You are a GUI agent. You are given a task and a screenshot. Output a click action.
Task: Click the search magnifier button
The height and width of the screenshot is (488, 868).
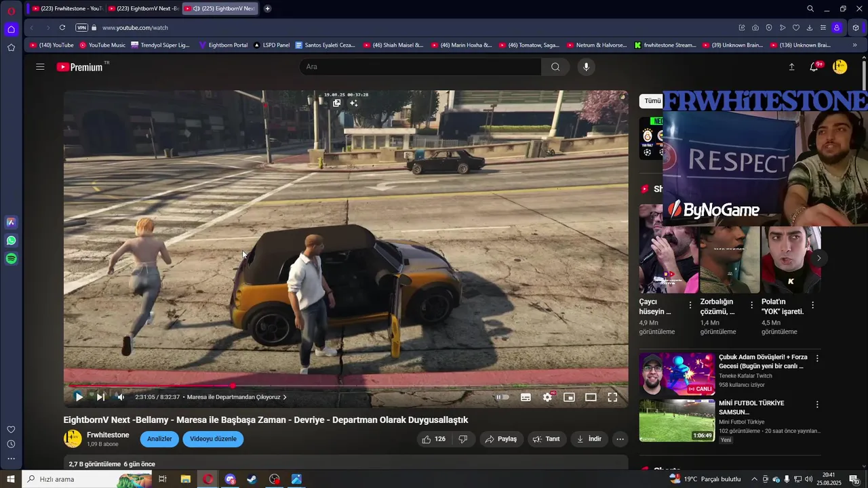(x=555, y=66)
